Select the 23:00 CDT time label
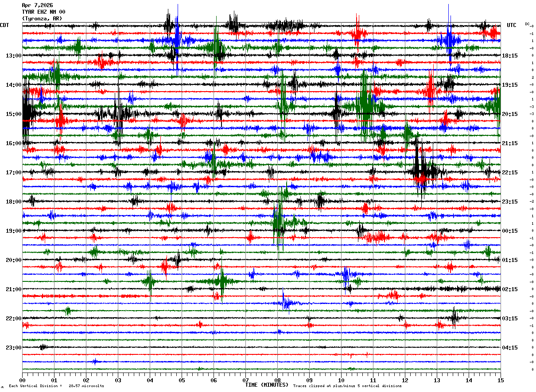Viewport: 536px width, 392px height. point(14,348)
